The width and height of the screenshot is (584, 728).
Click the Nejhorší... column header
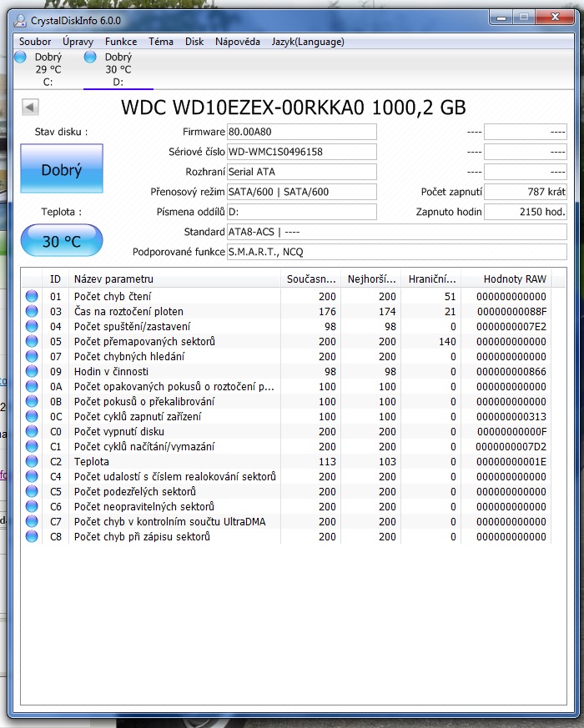coord(371,279)
